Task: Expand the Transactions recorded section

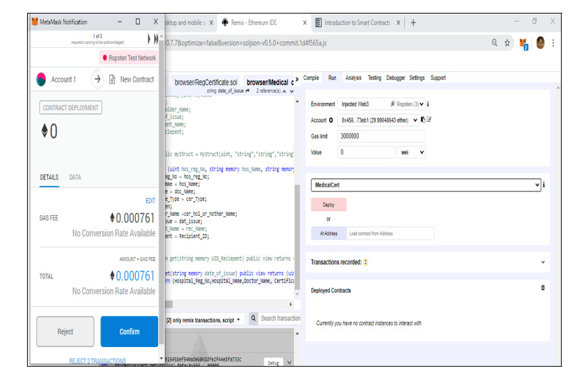Action: 542,262
